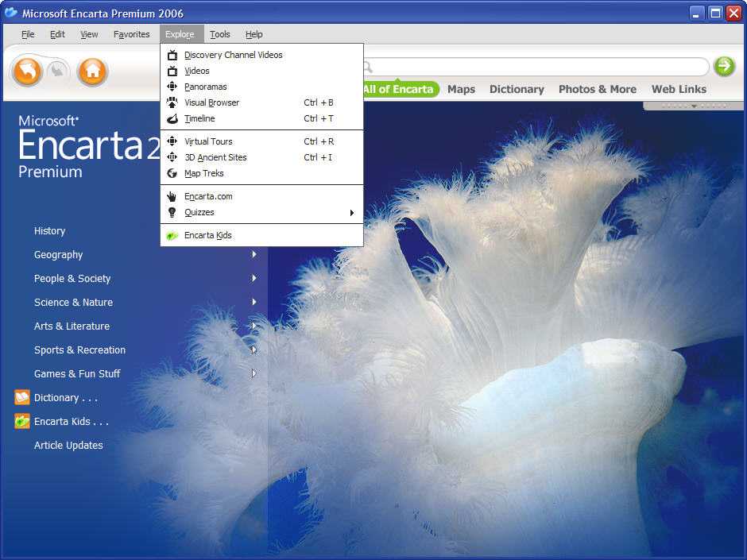Expand the Games & Fun Stuff category arrow
The width and height of the screenshot is (747, 560).
254,373
